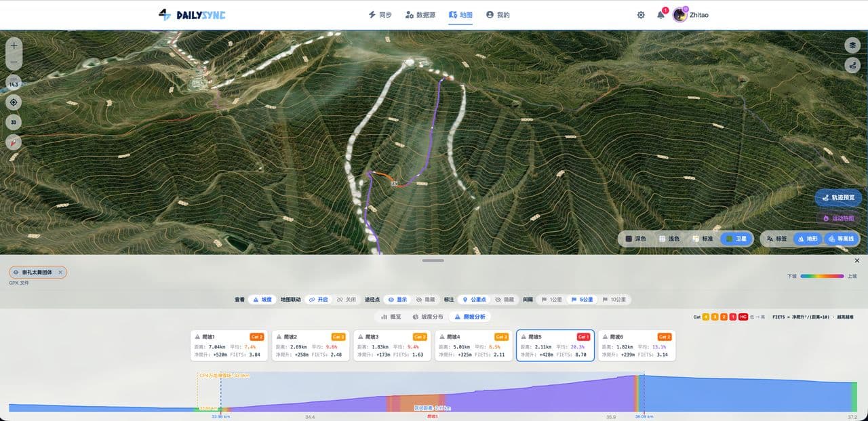Set interval to 1公里
Viewport: 868px width, 421px height.
click(552, 299)
